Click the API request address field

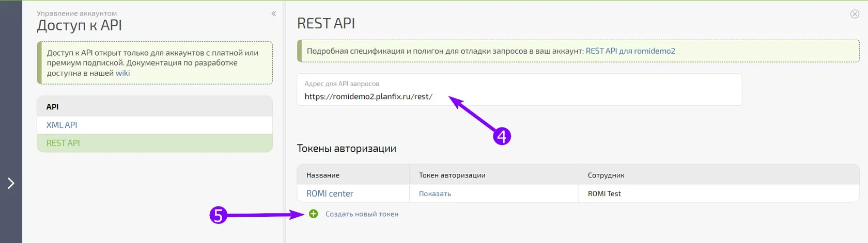pos(519,90)
